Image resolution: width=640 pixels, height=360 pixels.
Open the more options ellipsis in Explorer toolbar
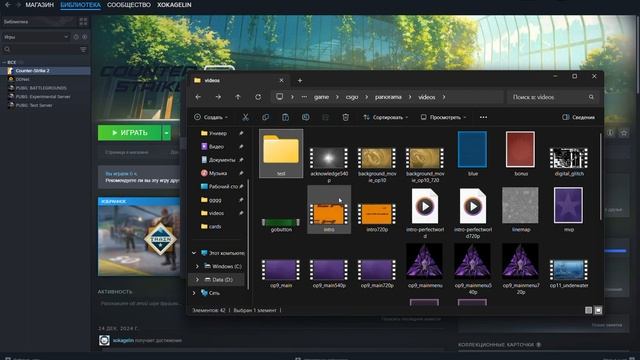pyautogui.click(x=483, y=118)
